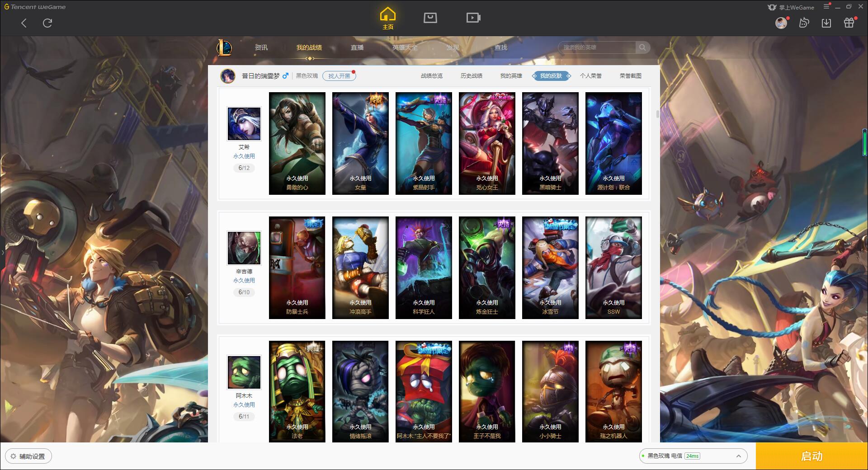Open the gift box icon
The width and height of the screenshot is (868, 470).
pyautogui.click(x=849, y=23)
